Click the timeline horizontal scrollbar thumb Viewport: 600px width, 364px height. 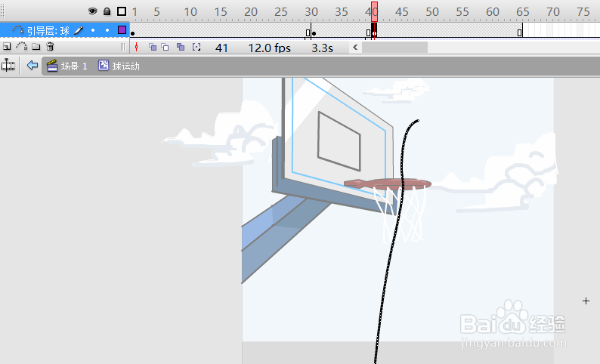pyautogui.click(x=394, y=48)
